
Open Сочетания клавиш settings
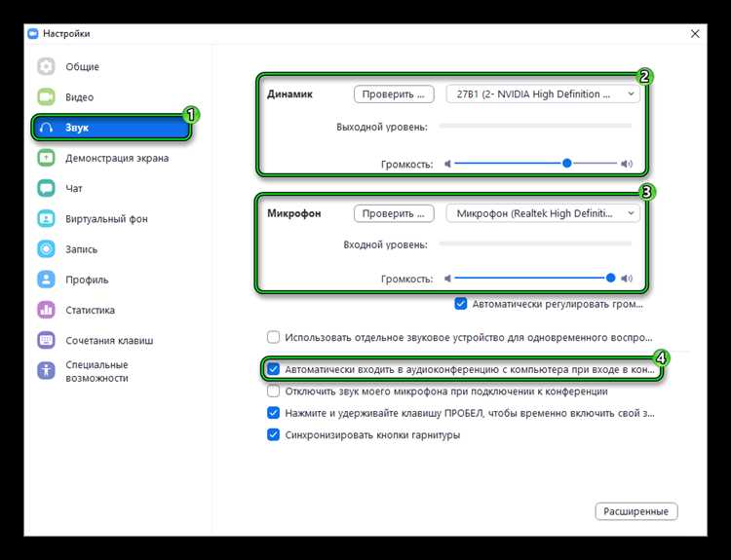coord(109,341)
